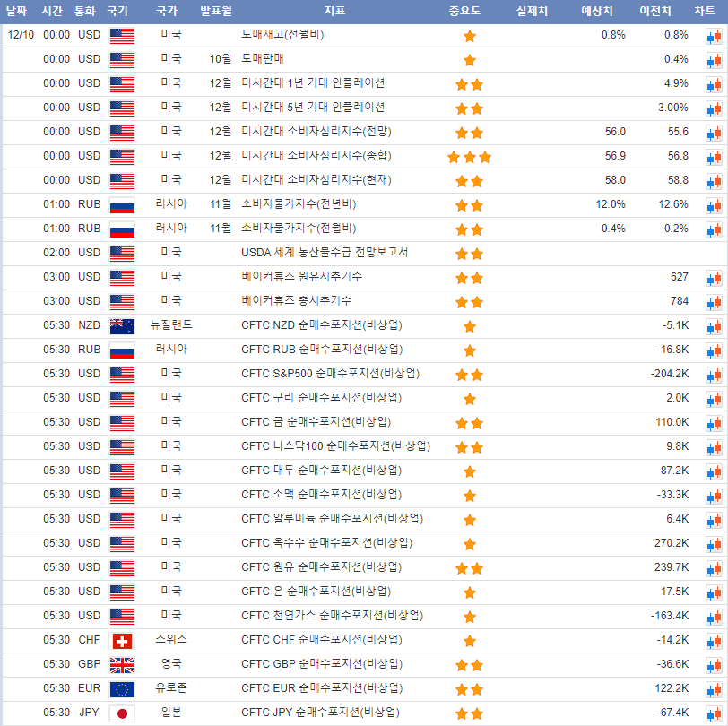Open USDA 세계 농산물수급 전망보고서 link
728x726 pixels.
(x=325, y=253)
